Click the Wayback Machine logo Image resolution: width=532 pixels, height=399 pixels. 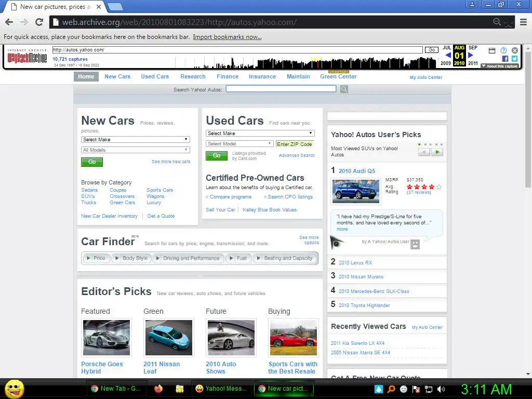click(x=27, y=56)
